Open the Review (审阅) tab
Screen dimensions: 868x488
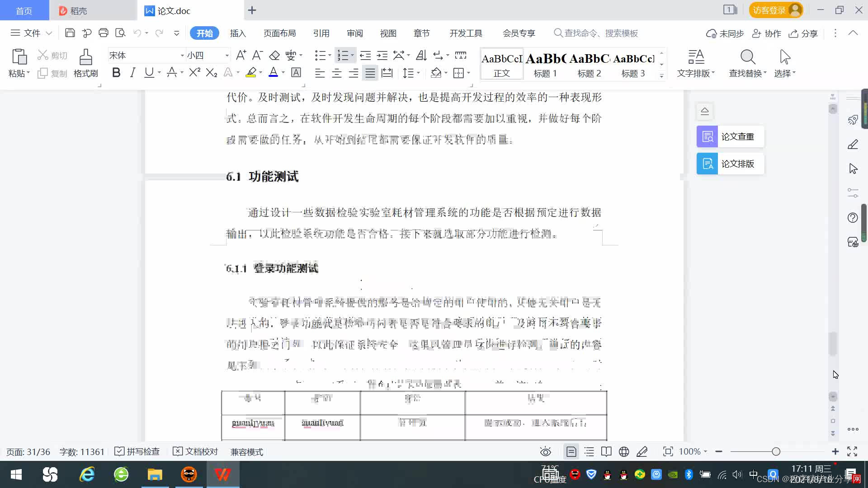355,33
